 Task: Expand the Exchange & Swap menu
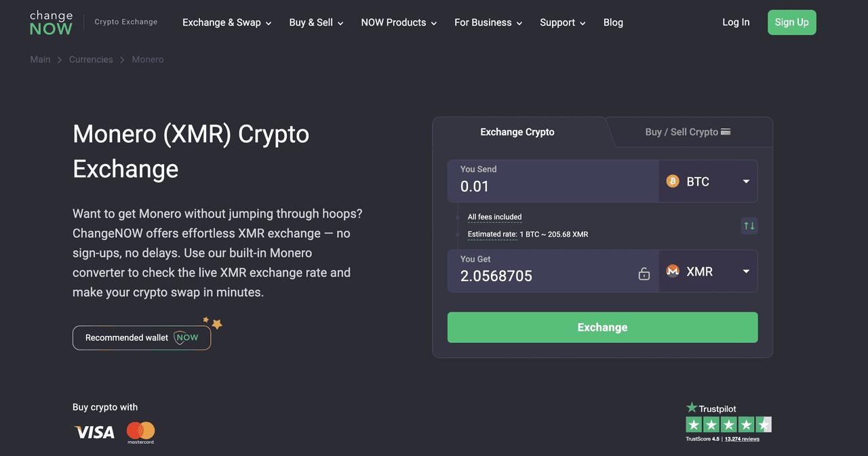226,22
